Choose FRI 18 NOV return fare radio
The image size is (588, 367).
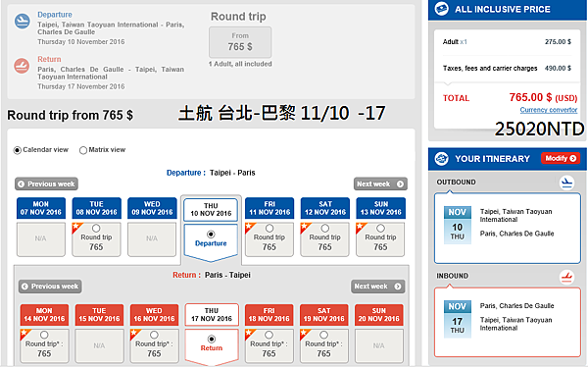(x=269, y=335)
